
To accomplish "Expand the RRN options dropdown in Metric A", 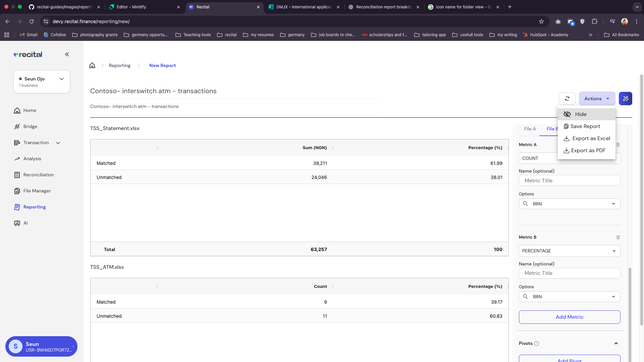I will point(613,204).
